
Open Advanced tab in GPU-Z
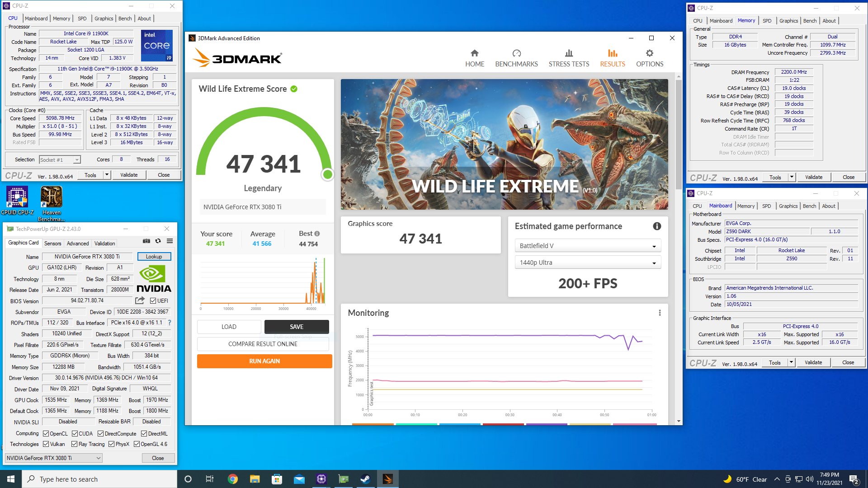tap(78, 243)
